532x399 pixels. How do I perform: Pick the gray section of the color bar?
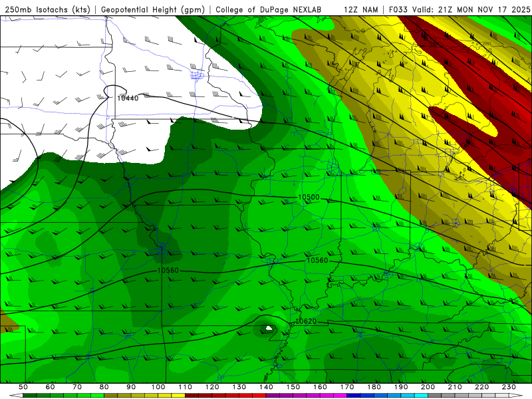point(468,396)
